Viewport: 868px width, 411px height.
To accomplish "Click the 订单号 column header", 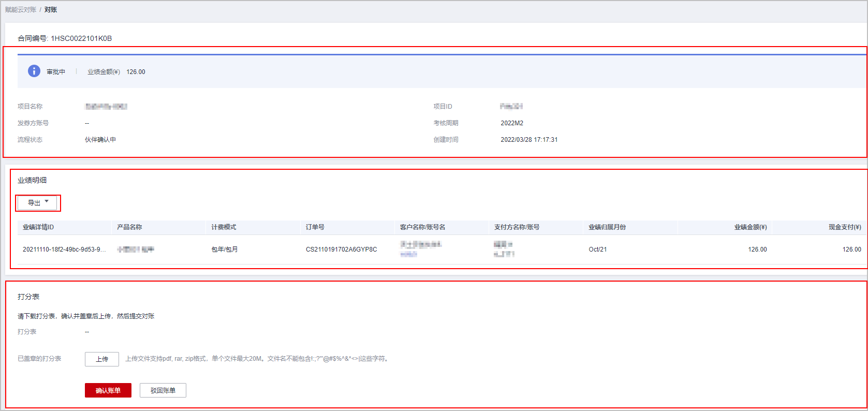I will pyautogui.click(x=315, y=227).
